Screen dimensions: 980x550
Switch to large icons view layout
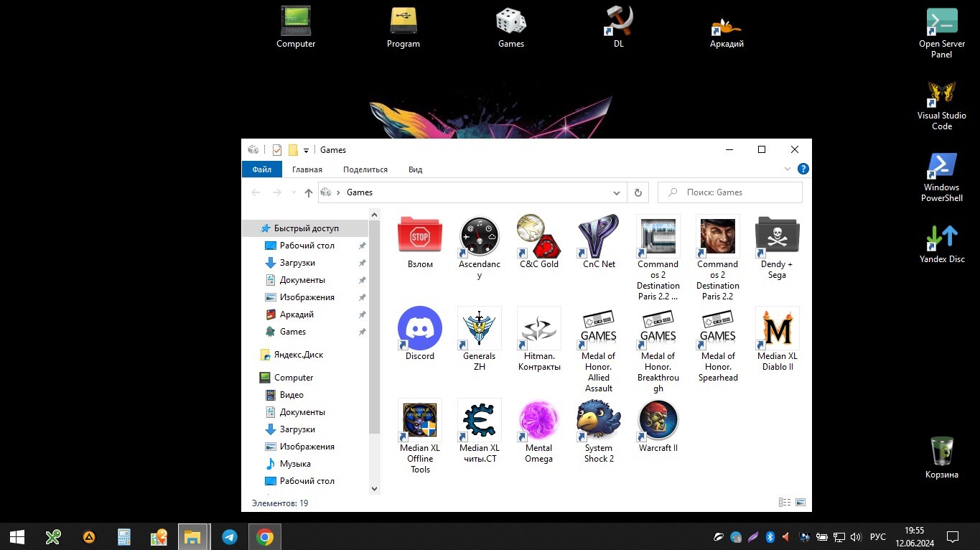click(x=801, y=503)
